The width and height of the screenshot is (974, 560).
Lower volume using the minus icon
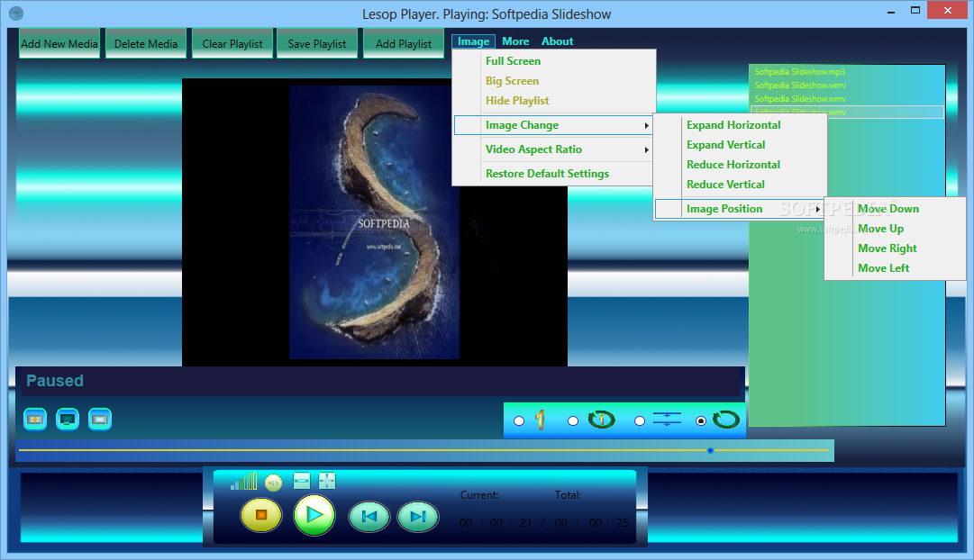point(301,481)
